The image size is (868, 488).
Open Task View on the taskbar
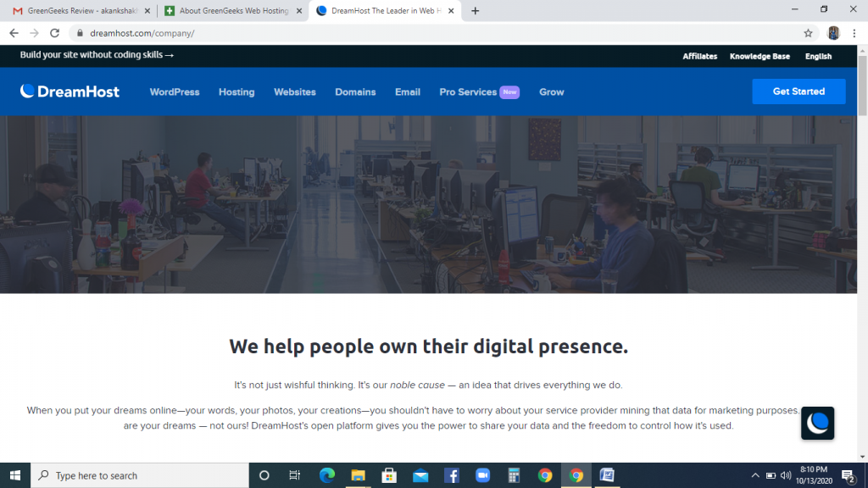294,475
